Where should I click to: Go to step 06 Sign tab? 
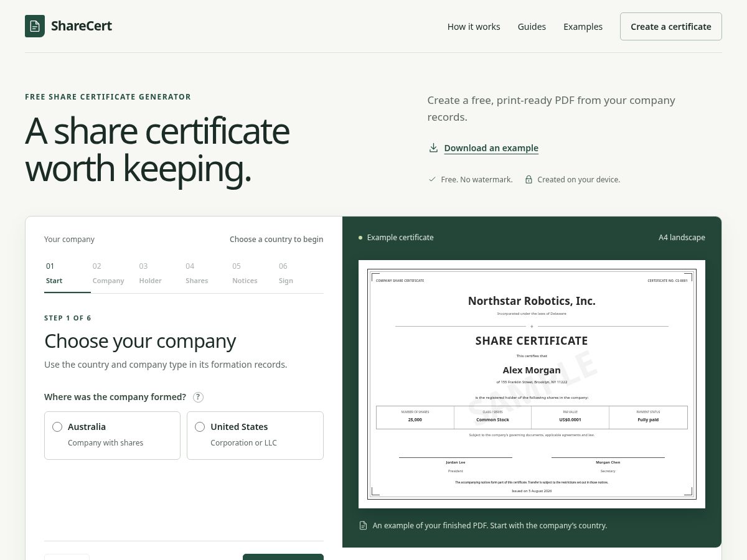point(300,273)
